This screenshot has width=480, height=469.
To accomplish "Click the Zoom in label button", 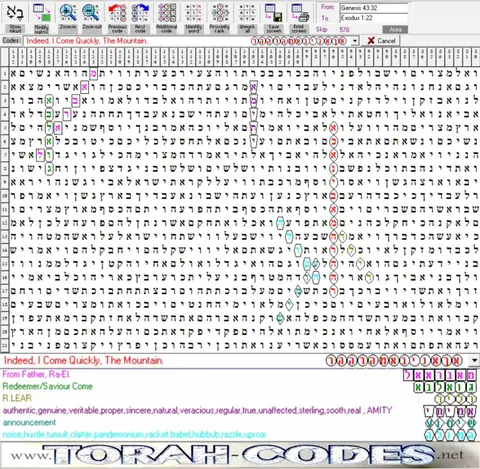I will [x=68, y=28].
